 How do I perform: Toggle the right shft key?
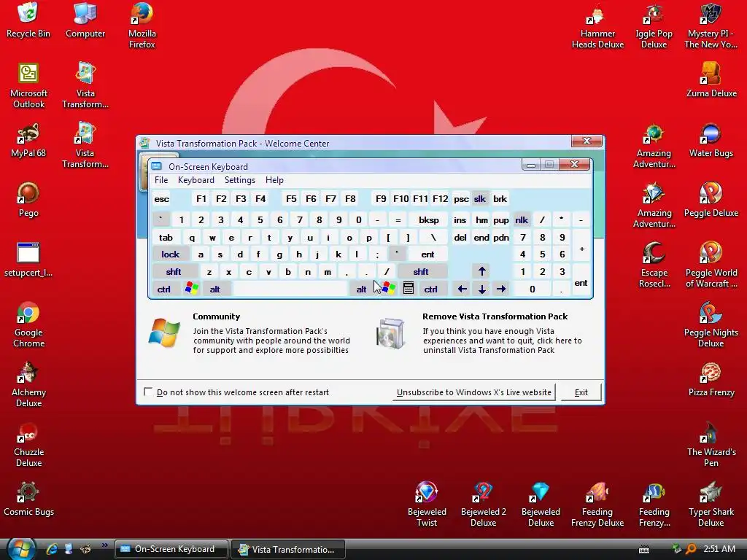[x=421, y=271]
